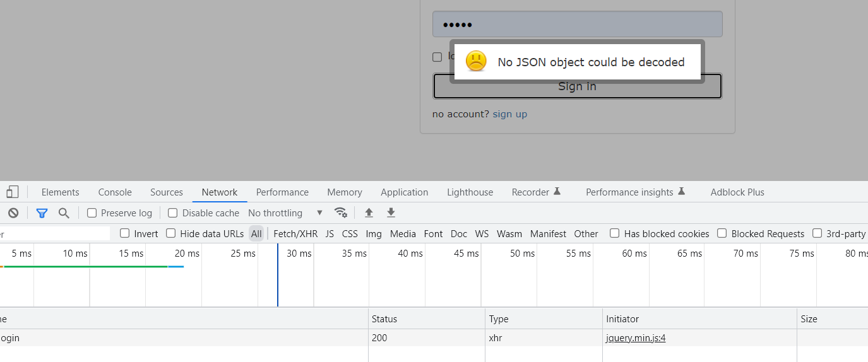Enable the Preserve log checkbox
This screenshot has height=362, width=868.
click(92, 213)
